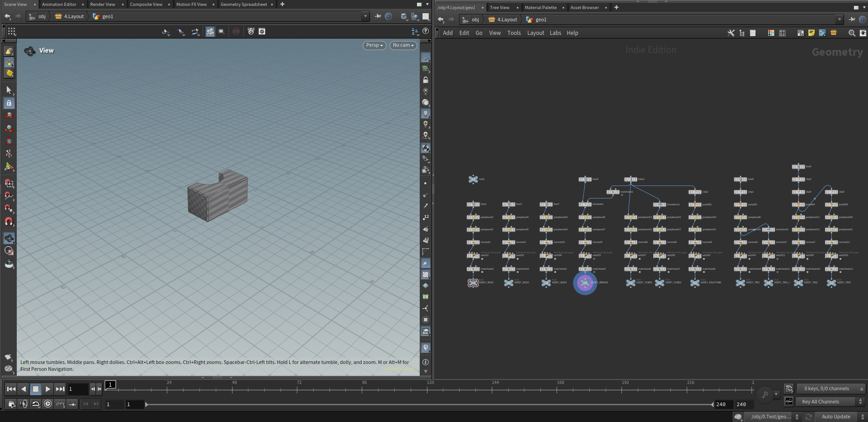Toggle the secure selection lock icon

tap(9, 103)
